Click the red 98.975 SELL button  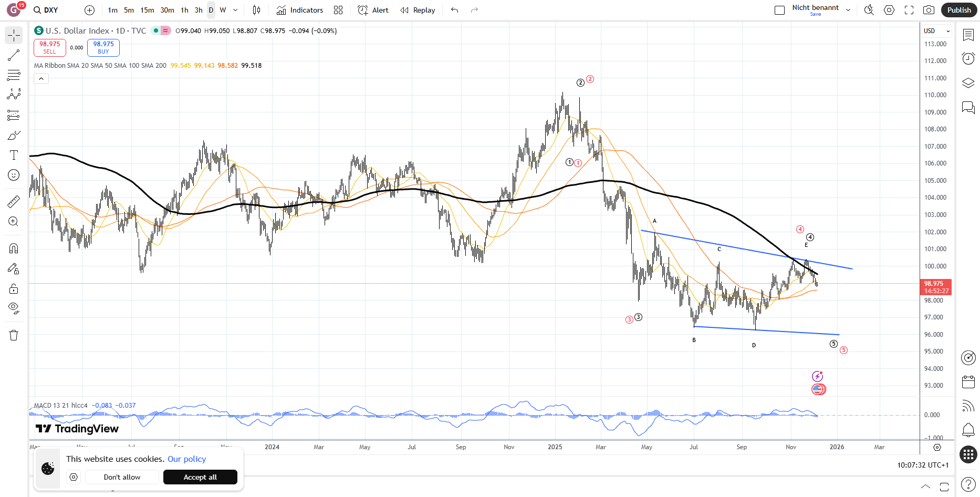pos(50,47)
